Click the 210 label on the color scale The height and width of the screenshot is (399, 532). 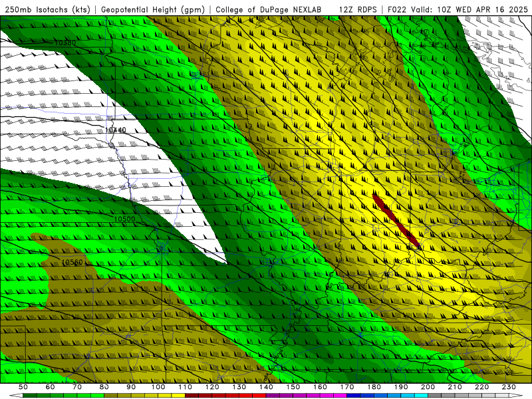(x=455, y=387)
